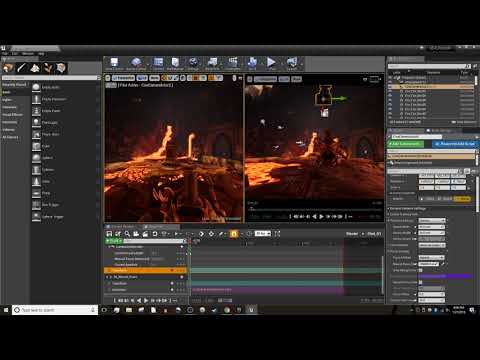Click the Build toolbar icon
The image size is (480, 360).
[x=252, y=63]
